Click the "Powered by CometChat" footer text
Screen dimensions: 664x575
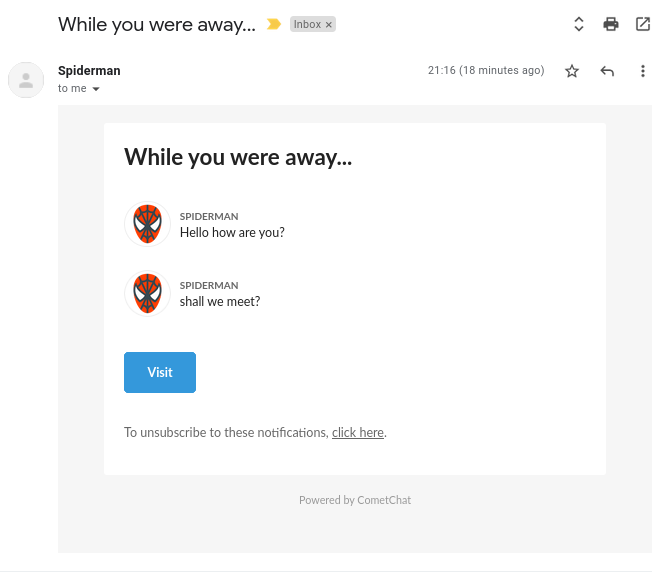coord(355,500)
